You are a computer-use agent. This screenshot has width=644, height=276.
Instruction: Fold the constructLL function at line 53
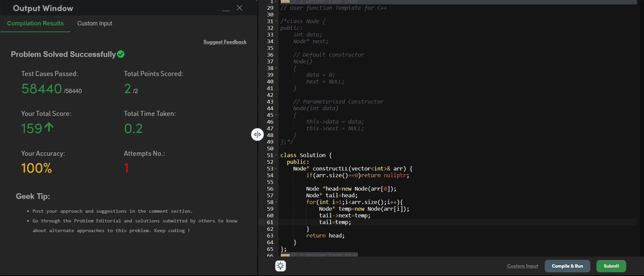(276, 168)
